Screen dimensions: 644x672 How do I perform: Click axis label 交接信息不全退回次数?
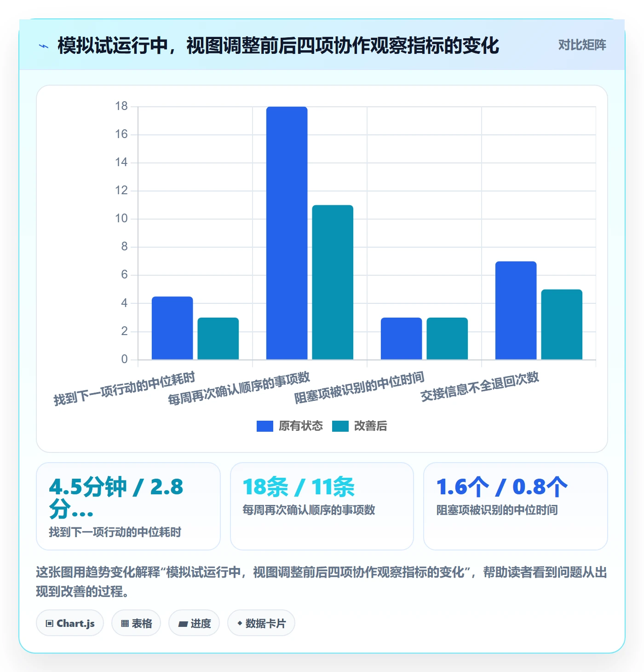pos(480,387)
